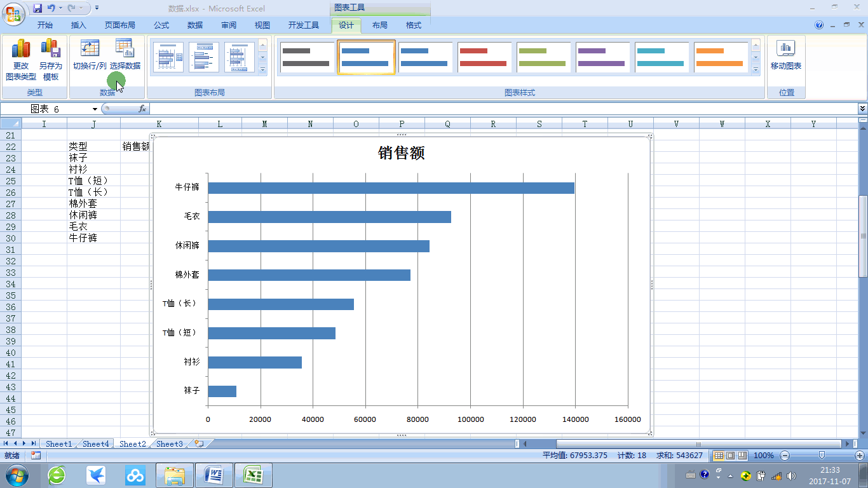
Task: Switch to Normal view in the status bar
Action: coord(719,456)
